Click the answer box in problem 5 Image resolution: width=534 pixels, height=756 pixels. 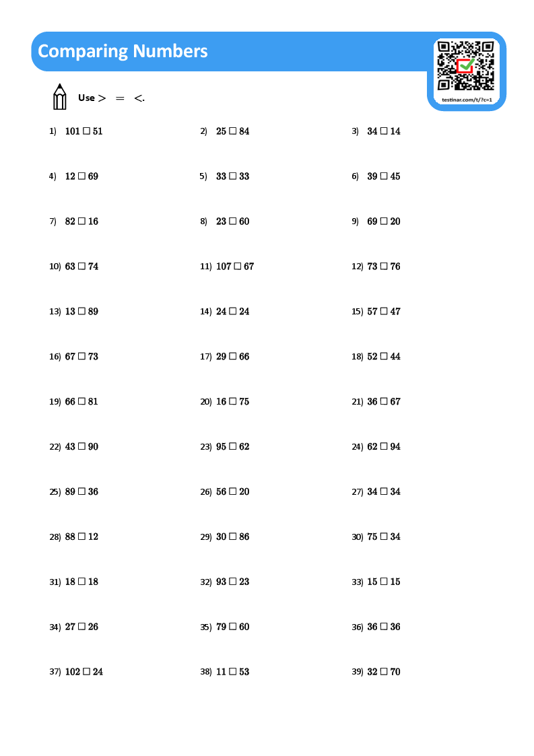coord(232,176)
